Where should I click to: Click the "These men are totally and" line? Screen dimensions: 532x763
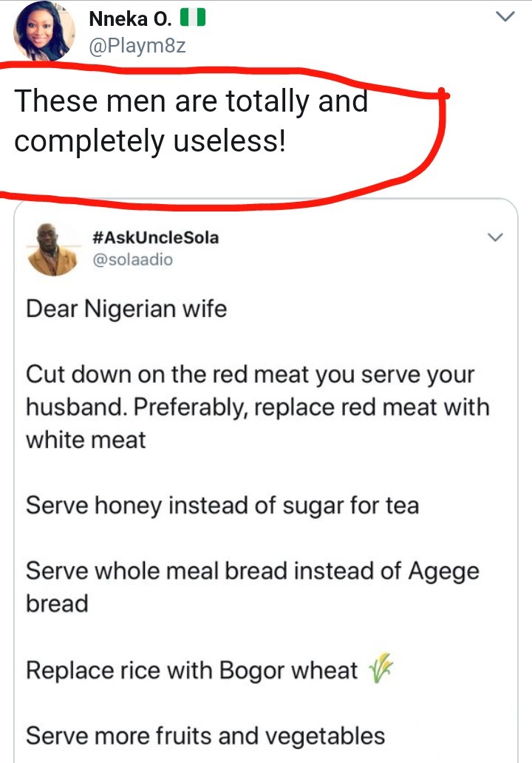[x=191, y=101]
